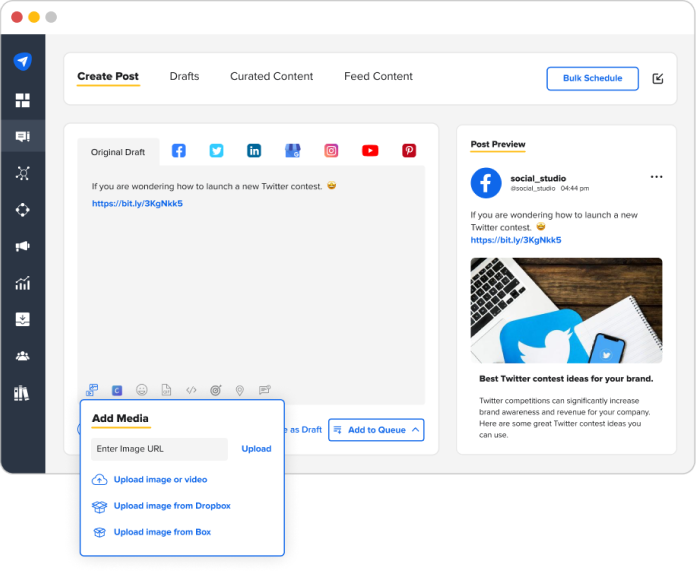The image size is (696, 574).
Task: Click the Add Media panel heading
Action: point(120,418)
